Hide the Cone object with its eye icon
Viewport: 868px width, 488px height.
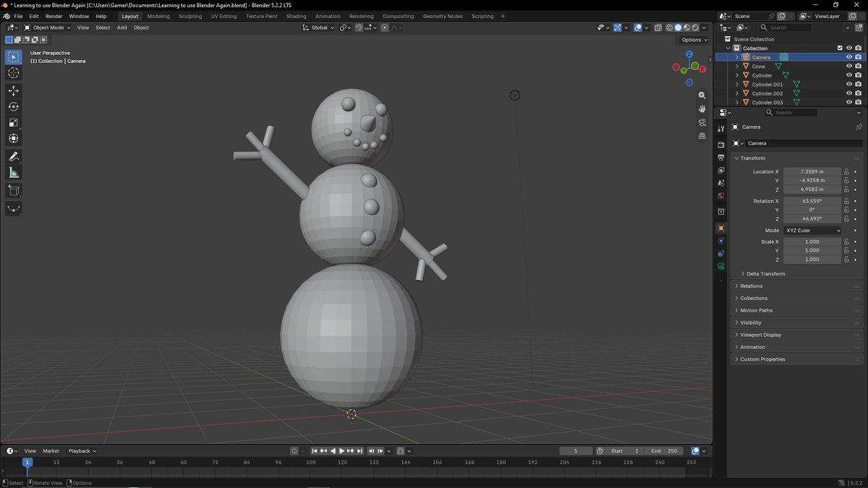click(849, 66)
